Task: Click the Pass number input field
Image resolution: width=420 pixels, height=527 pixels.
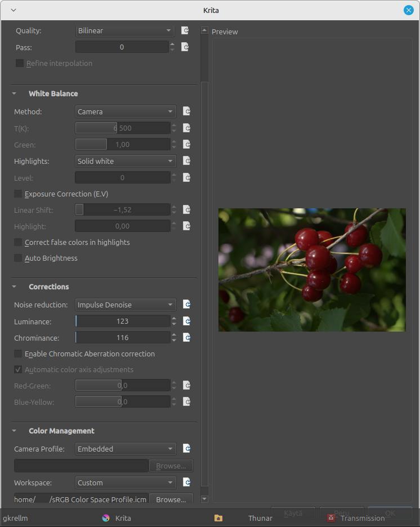Action: (122, 47)
